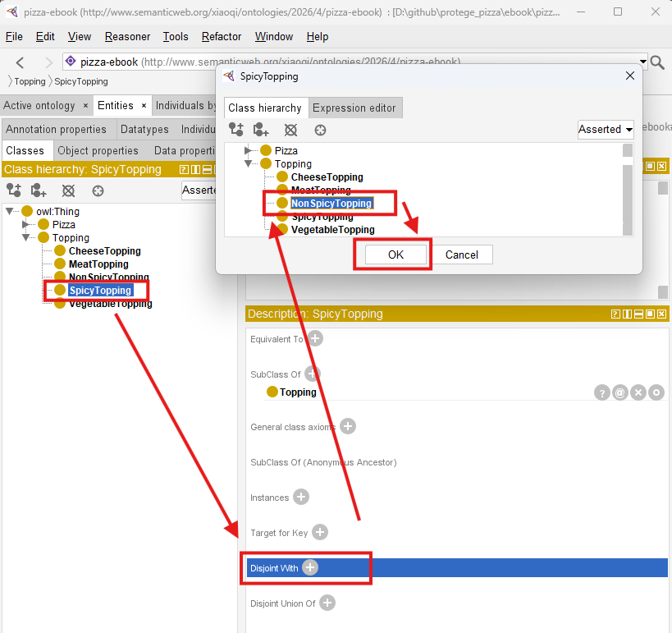Open the Refactor menu
This screenshot has height=633, width=672.
pos(222,37)
